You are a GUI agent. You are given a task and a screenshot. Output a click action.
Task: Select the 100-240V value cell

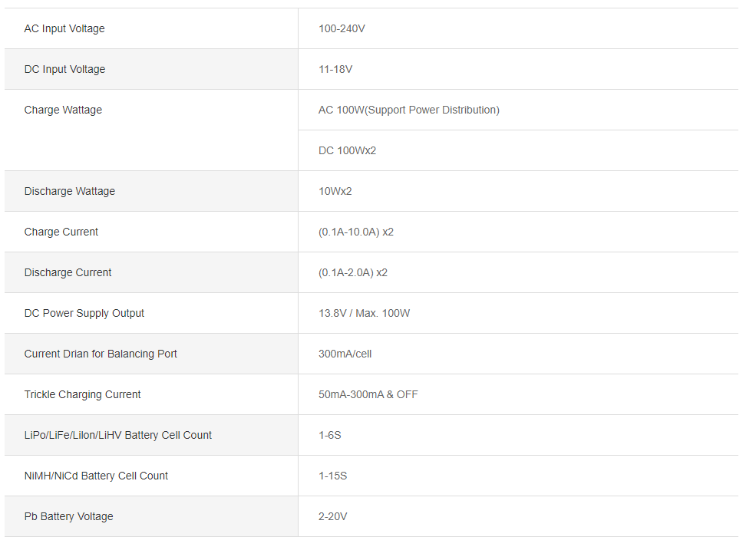tap(342, 28)
